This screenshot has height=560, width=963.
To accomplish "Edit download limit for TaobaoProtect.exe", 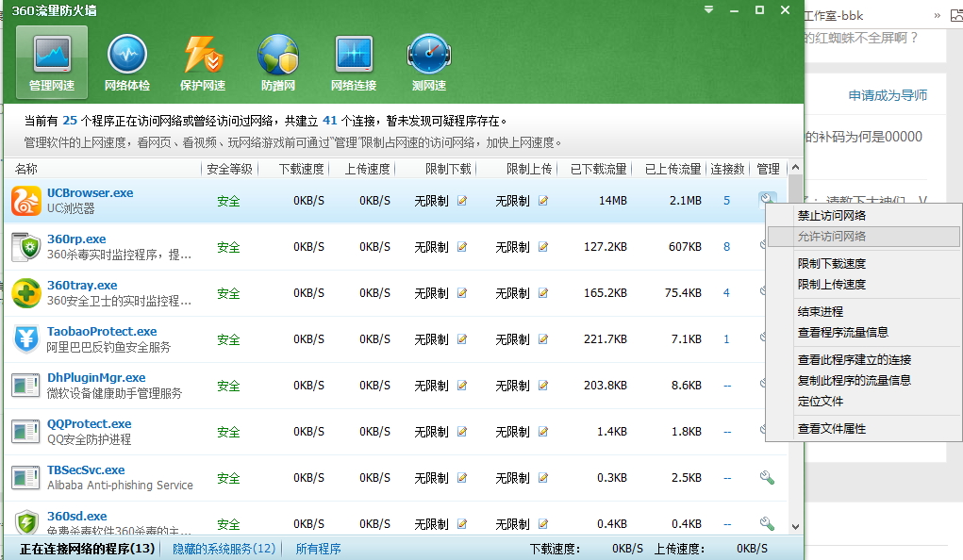I will click(x=462, y=339).
